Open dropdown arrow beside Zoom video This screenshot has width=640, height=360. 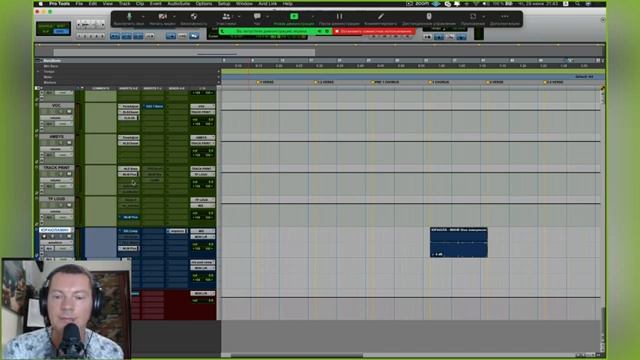tap(175, 17)
